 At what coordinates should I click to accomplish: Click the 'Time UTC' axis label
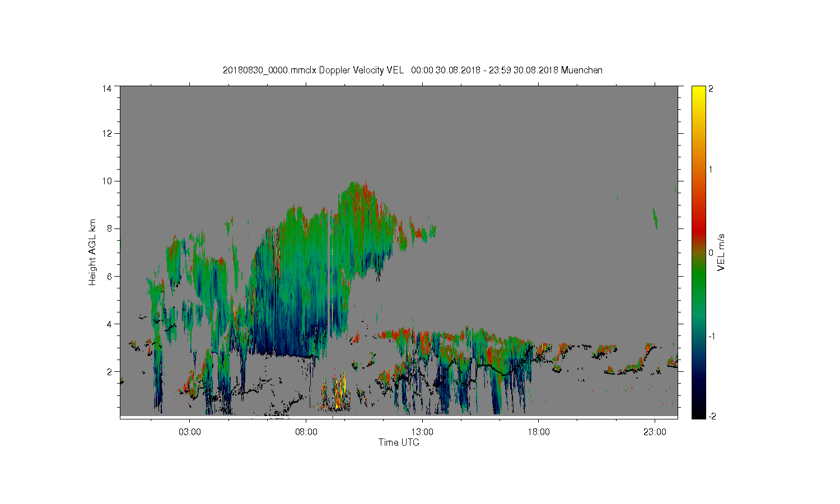click(399, 442)
